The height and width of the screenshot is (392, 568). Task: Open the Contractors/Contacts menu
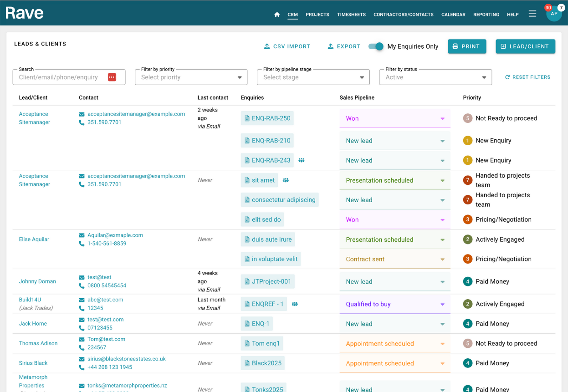(404, 15)
